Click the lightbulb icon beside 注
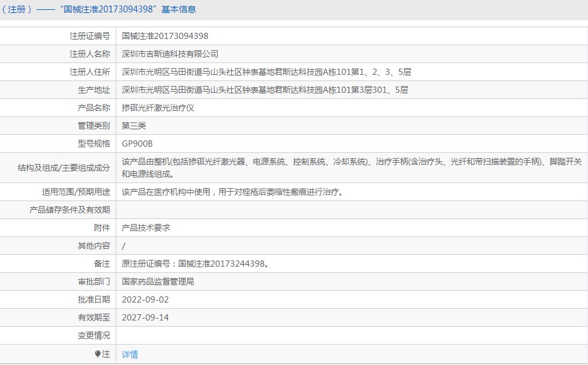The width and height of the screenshot is (588, 365). [98, 354]
